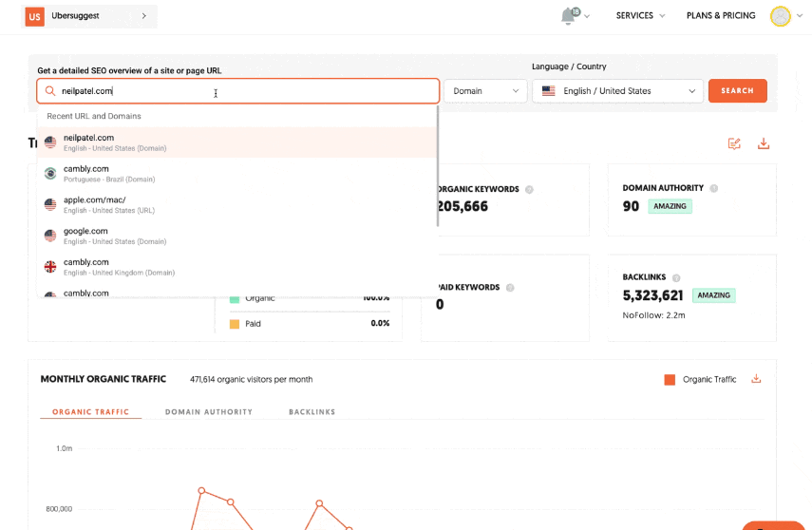Click the Monthly Organic Traffic download icon
Screen dimensions: 812x530
[x=757, y=379]
